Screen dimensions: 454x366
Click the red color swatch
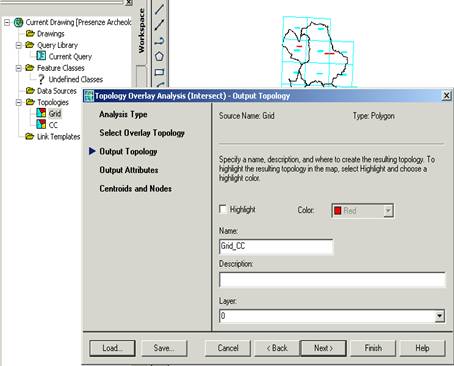(x=338, y=211)
